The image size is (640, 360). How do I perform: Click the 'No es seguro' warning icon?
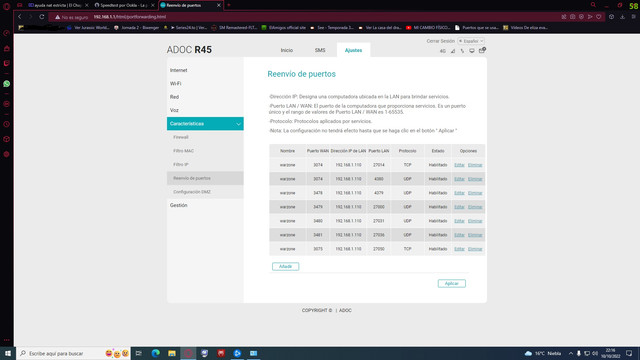[x=58, y=17]
